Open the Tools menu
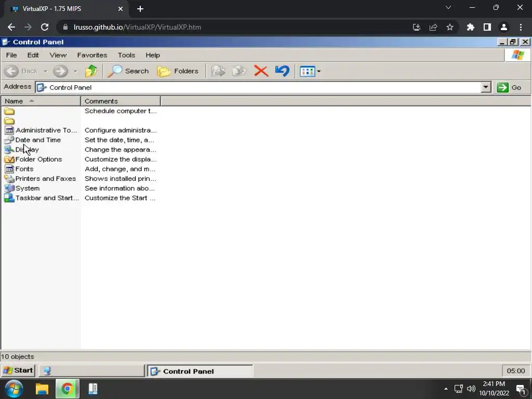This screenshot has width=532, height=399. point(126,55)
